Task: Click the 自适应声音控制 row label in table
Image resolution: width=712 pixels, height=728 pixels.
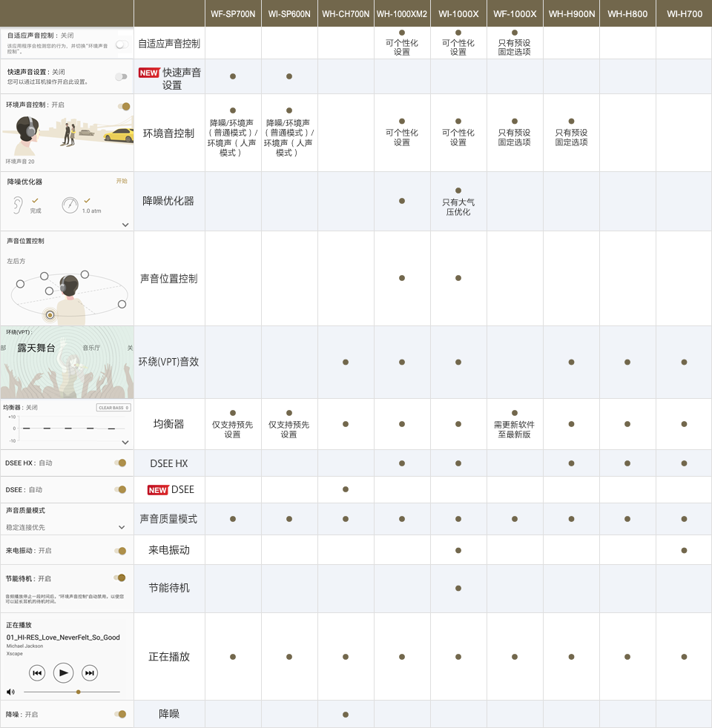Action: click(169, 44)
